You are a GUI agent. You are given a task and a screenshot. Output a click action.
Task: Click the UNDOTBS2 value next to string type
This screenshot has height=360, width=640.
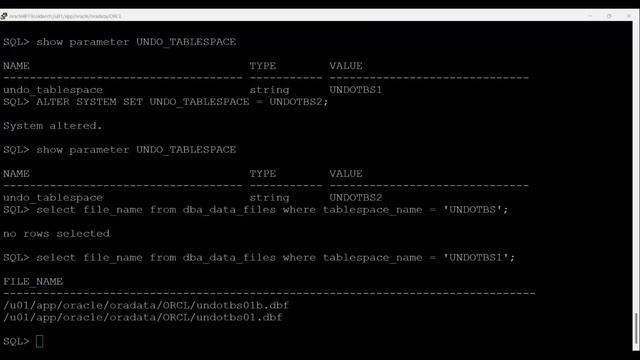coord(356,198)
